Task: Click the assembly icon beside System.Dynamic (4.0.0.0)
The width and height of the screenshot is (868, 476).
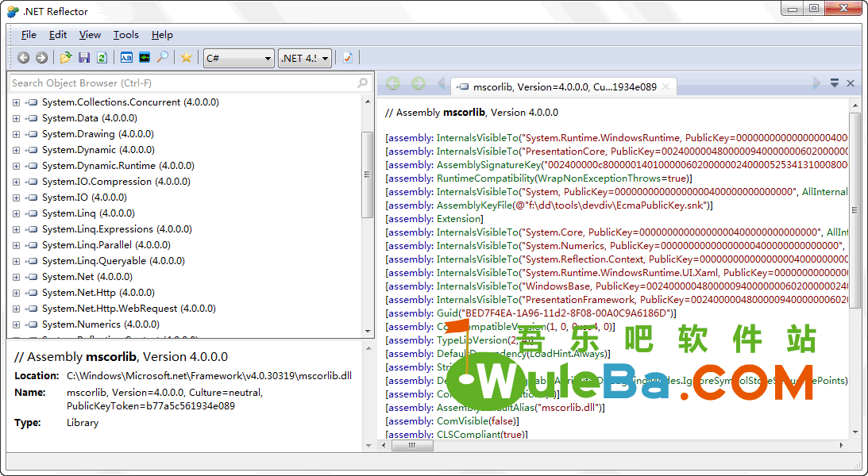Action: point(32,150)
